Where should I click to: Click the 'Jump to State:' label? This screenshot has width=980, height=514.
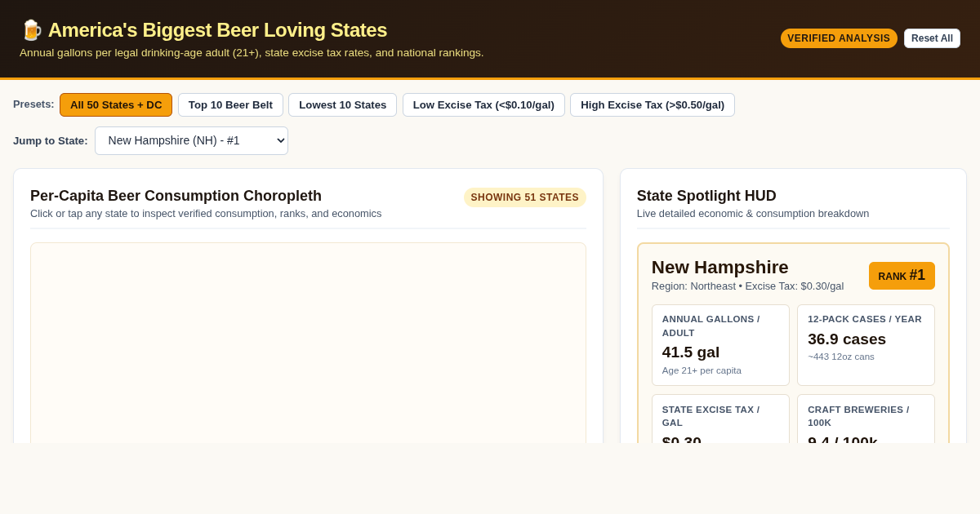click(x=51, y=140)
